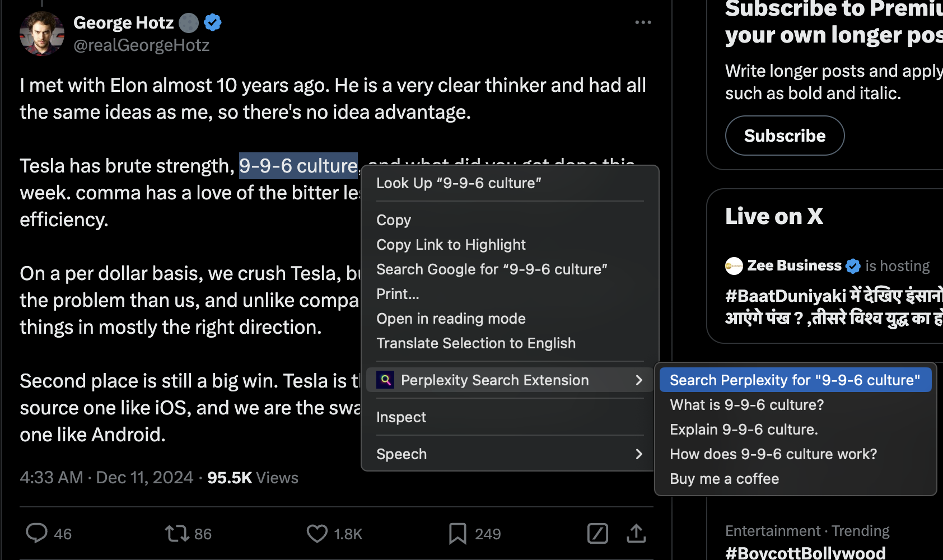Click George Hotz's profile avatar
Screen dimensions: 943x560
click(42, 34)
